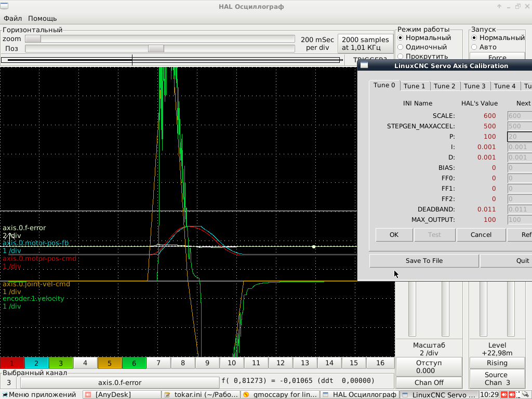This screenshot has width=532, height=399.
Task: Open channel source axis.0.f-error selector
Action: click(119, 382)
